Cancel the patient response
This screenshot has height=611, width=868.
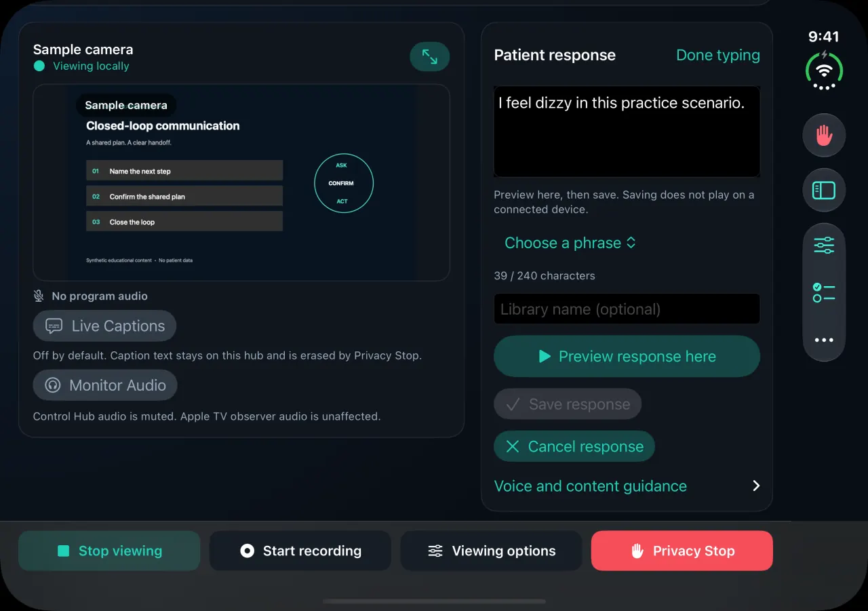574,446
